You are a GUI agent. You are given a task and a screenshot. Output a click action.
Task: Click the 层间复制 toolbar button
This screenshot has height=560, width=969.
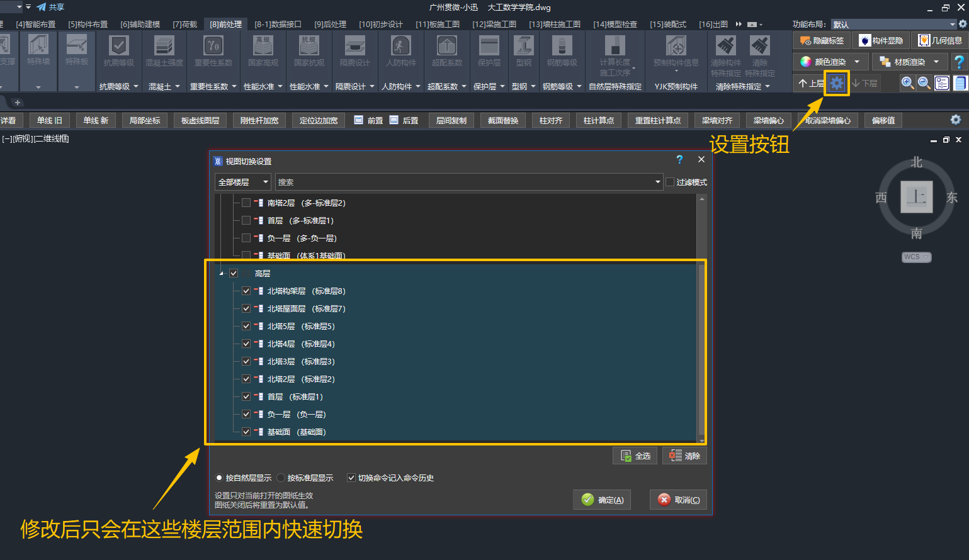coord(451,120)
